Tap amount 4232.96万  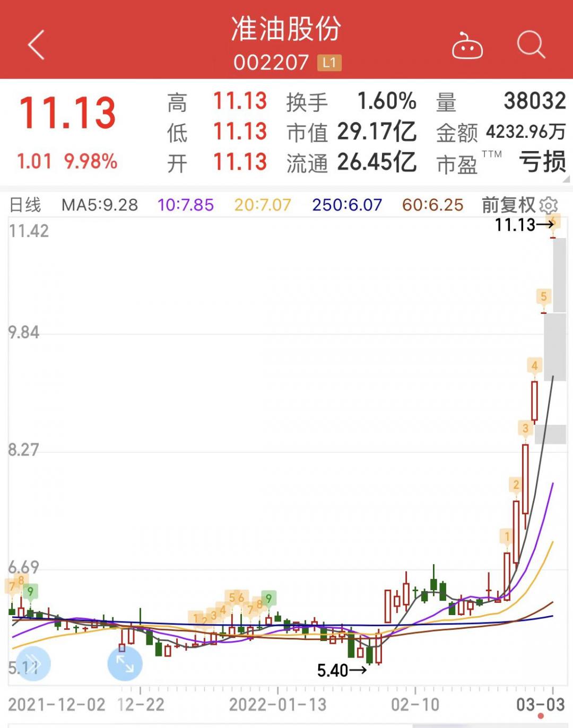tap(526, 131)
